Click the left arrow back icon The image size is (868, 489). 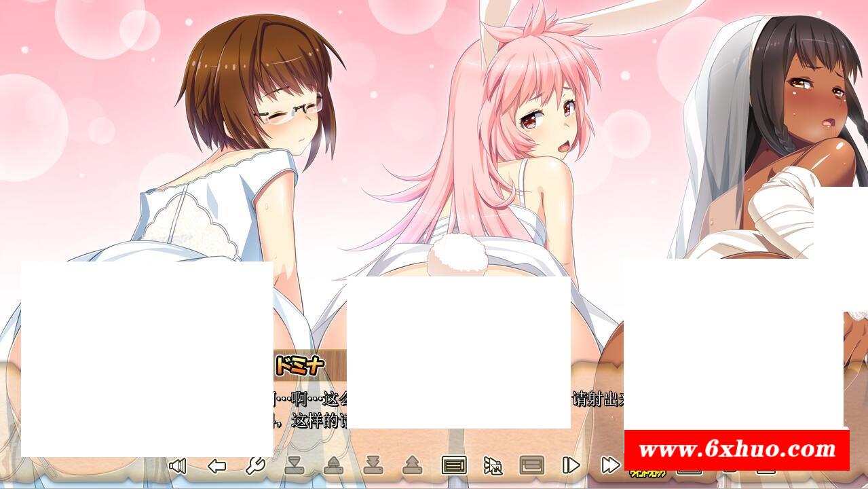click(216, 466)
